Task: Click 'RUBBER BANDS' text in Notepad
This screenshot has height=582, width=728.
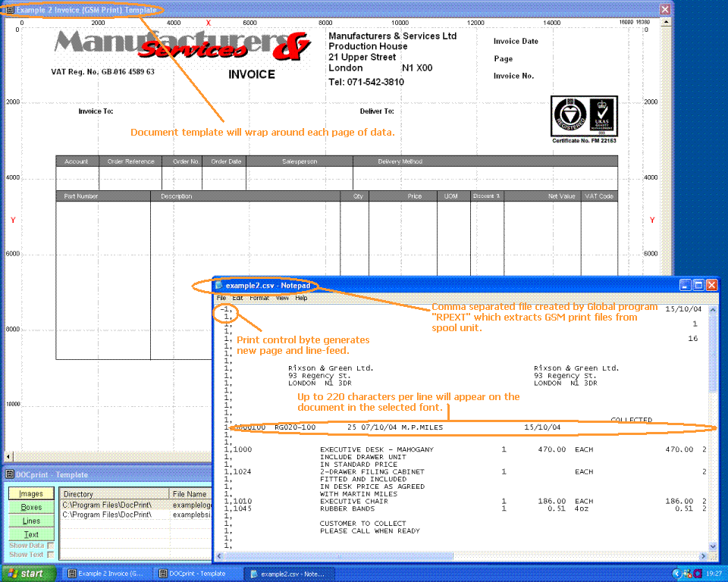Action: pos(347,508)
